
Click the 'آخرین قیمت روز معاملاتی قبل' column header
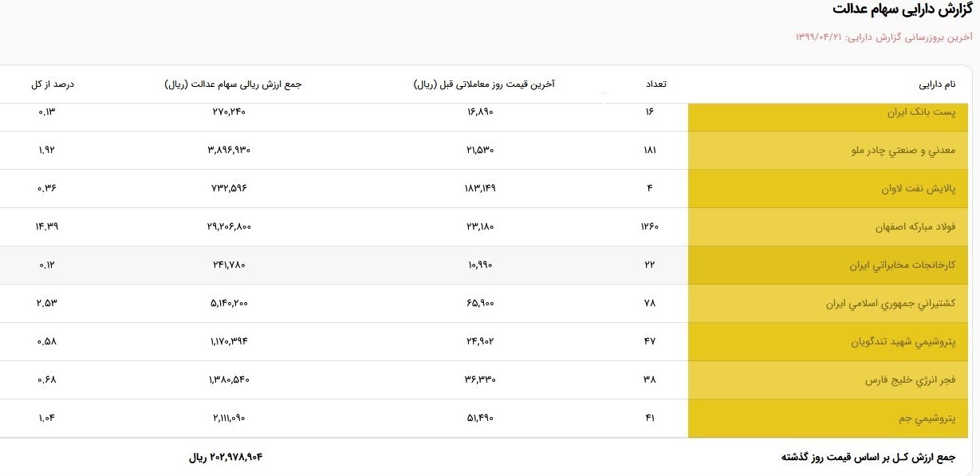484,85
